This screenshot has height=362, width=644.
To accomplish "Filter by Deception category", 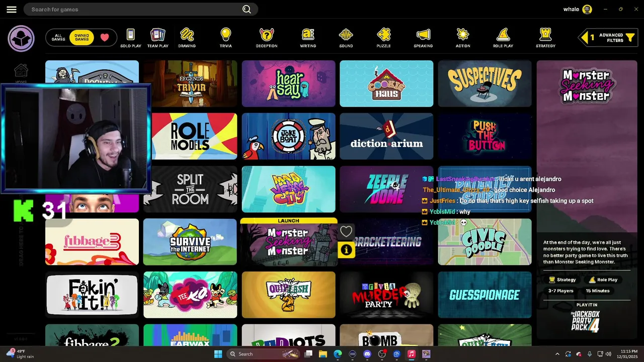I will 267,38.
